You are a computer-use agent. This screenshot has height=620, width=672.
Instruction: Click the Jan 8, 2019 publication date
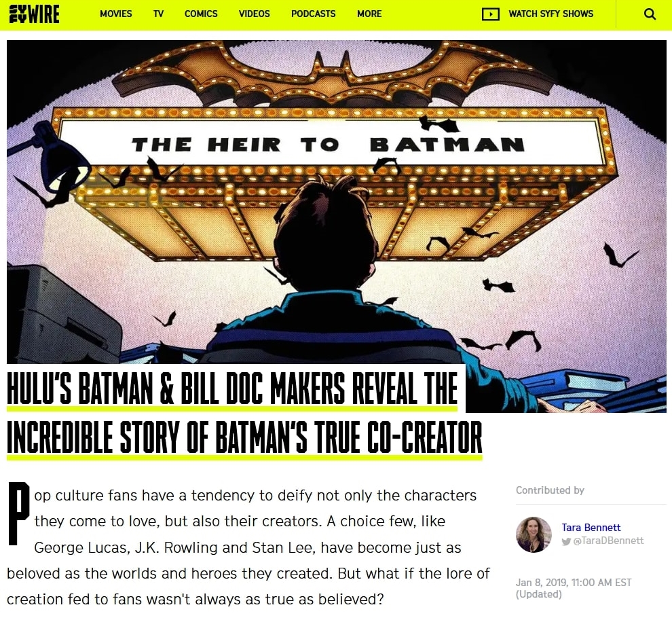click(574, 582)
